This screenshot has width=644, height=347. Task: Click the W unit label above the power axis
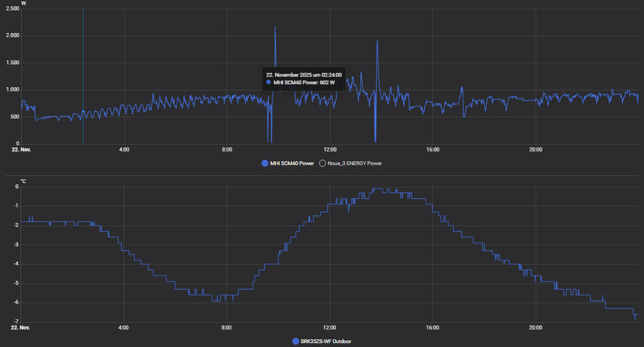23,3
